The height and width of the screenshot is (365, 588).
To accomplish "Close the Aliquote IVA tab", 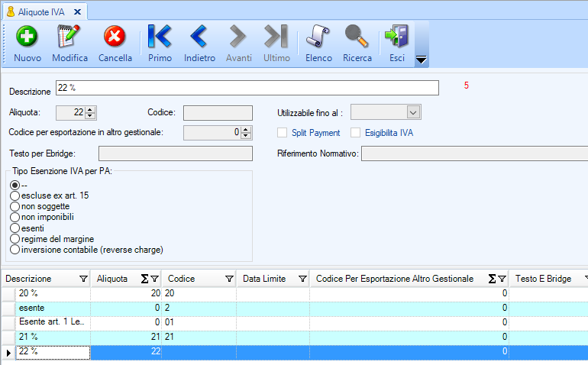I will [77, 11].
